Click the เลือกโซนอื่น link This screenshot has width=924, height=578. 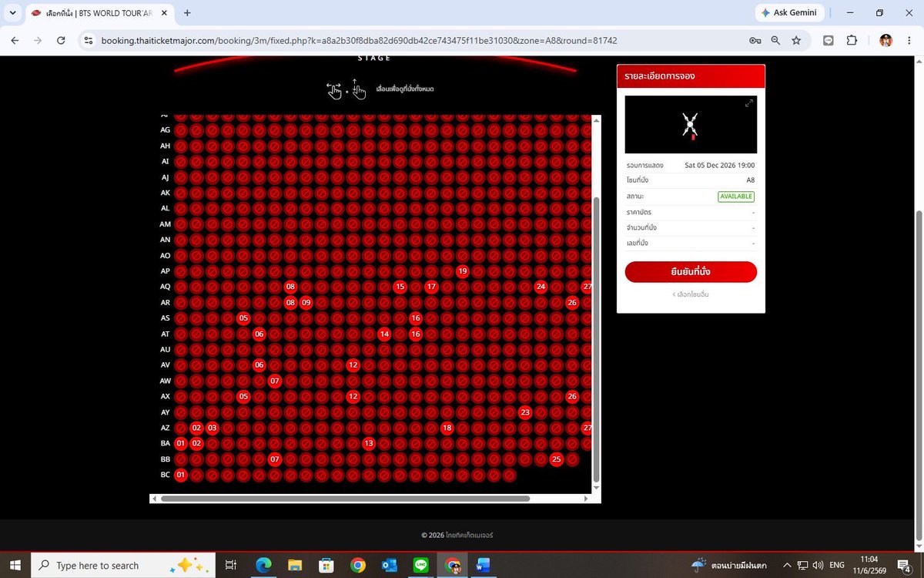tap(691, 294)
